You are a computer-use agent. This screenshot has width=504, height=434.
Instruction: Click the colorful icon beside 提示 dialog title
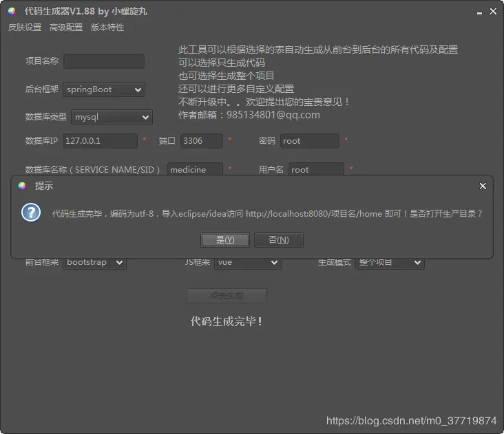pyautogui.click(x=22, y=186)
